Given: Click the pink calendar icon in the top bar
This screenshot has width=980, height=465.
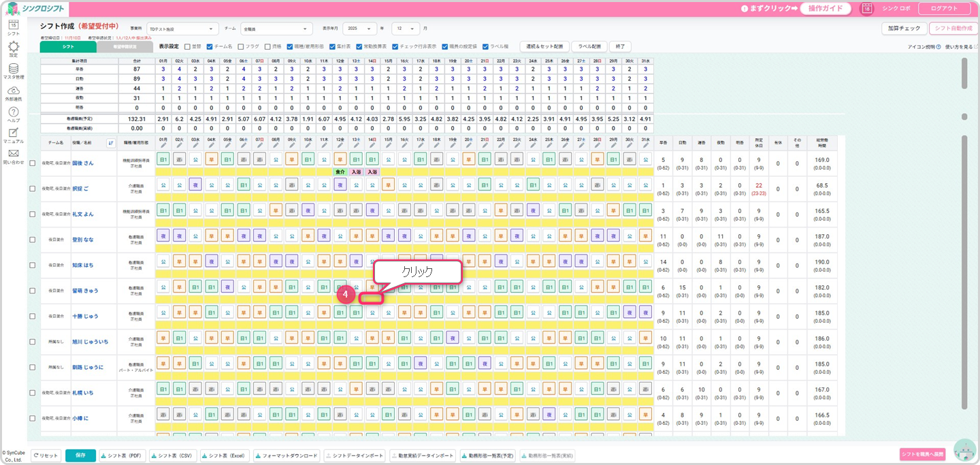Looking at the screenshot, I should (x=866, y=8).
